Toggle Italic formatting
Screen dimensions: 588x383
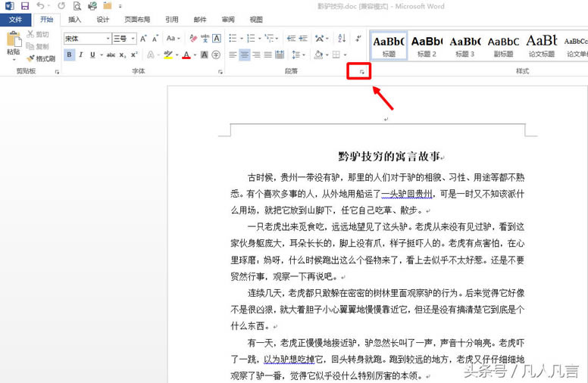pos(81,54)
